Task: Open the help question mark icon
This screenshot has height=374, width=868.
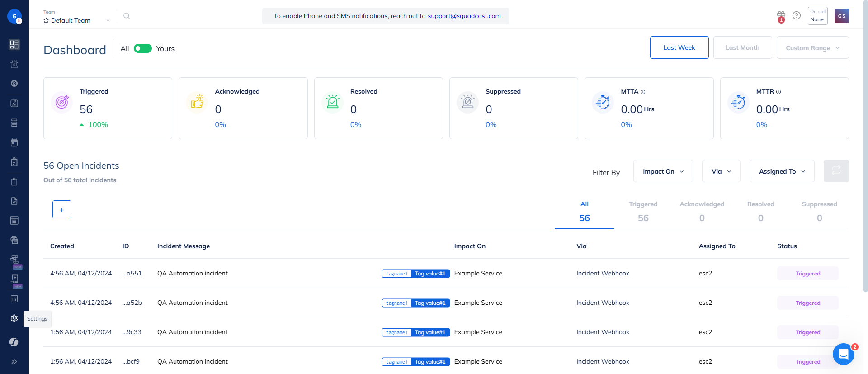Action: pyautogui.click(x=797, y=15)
